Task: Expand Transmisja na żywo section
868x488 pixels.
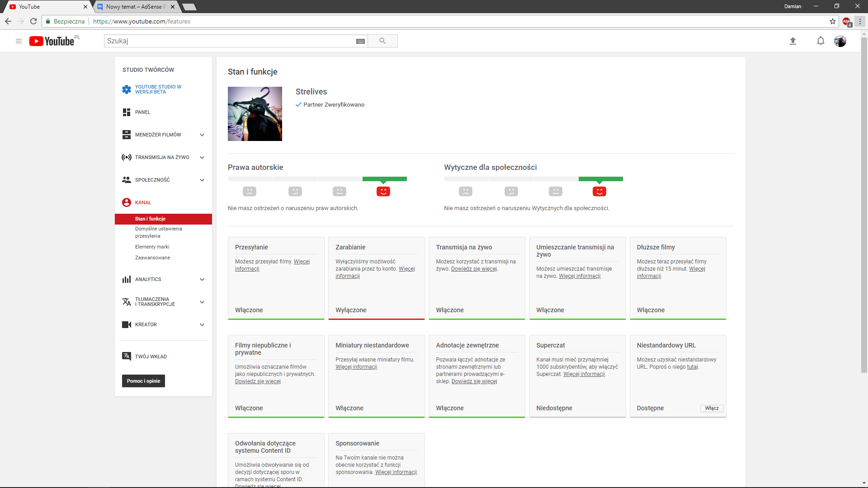Action: pos(202,157)
